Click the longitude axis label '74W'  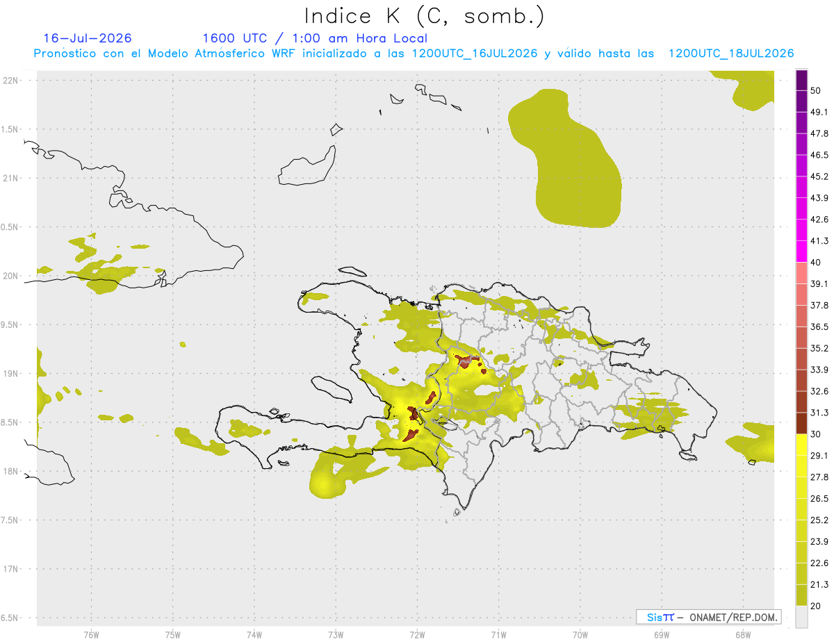tap(254, 635)
